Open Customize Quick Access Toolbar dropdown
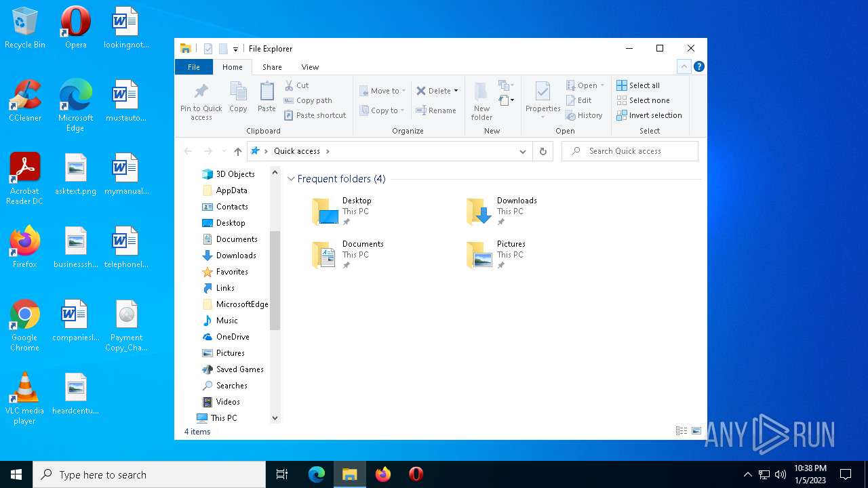Image resolution: width=868 pixels, height=488 pixels. 235,49
